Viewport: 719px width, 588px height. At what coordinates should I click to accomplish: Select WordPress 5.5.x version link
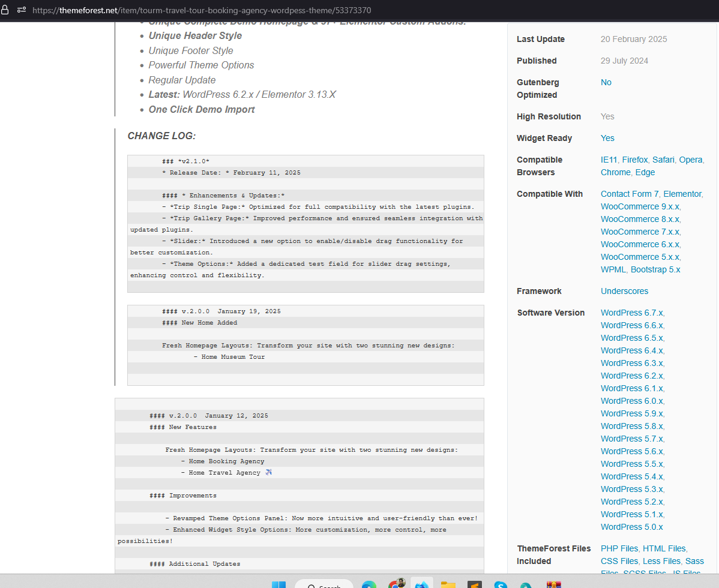click(x=631, y=464)
